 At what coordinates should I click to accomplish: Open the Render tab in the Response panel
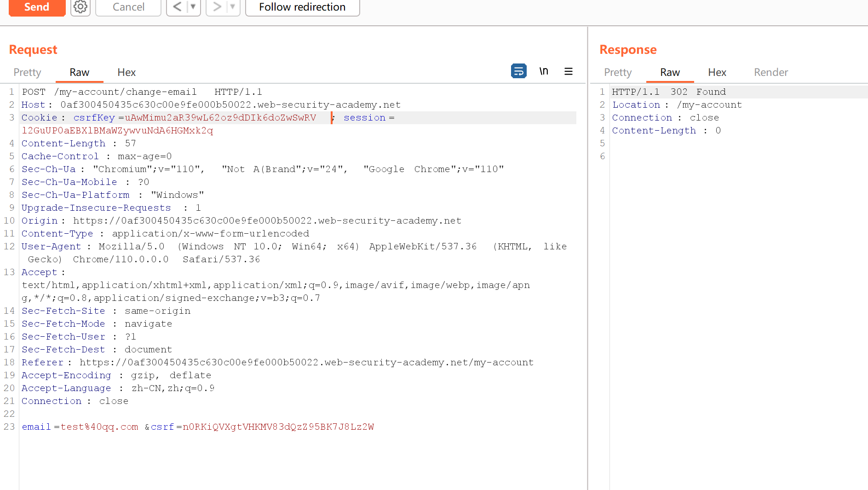[x=770, y=72]
